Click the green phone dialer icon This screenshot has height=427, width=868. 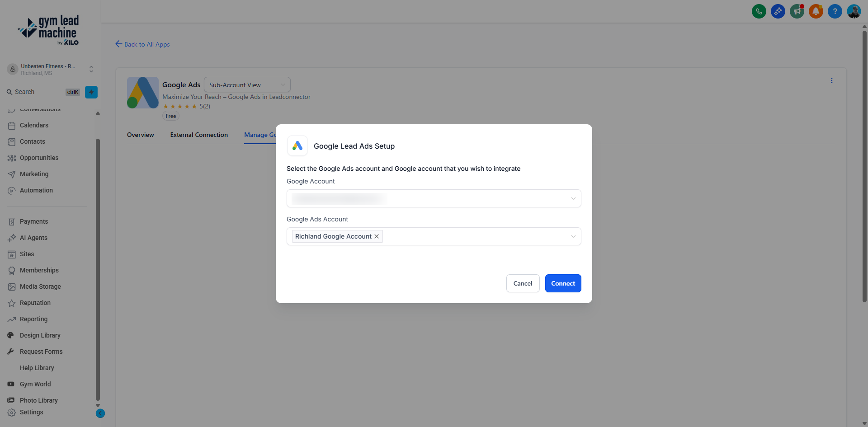pyautogui.click(x=759, y=11)
